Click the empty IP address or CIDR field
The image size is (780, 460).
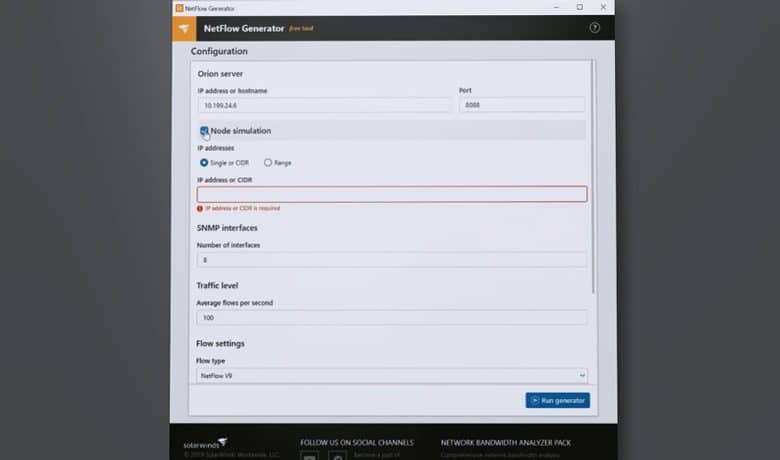click(x=391, y=194)
